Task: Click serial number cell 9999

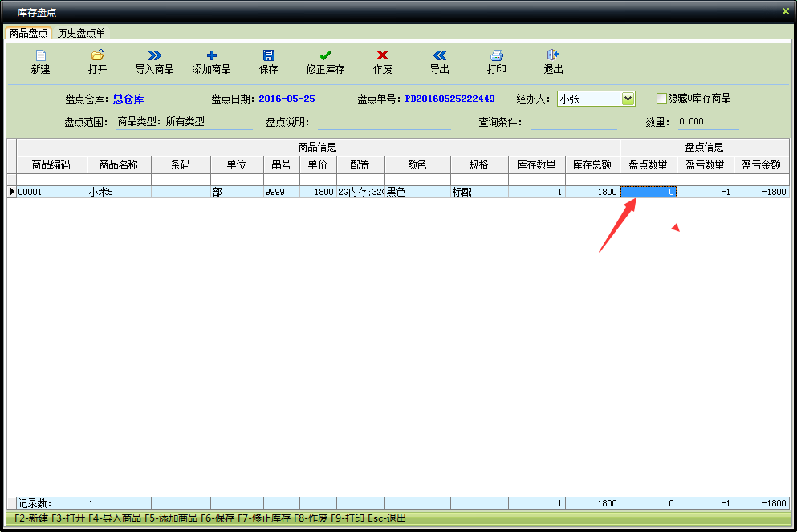Action: (x=282, y=192)
